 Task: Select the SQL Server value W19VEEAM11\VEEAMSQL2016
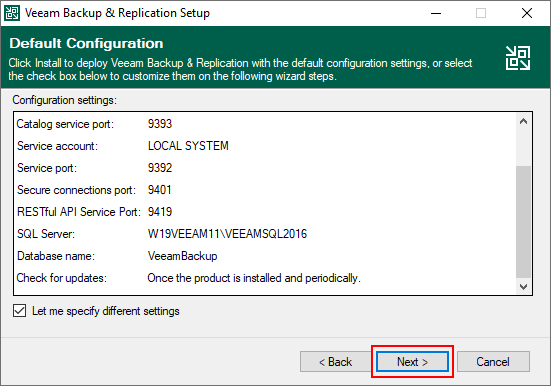point(227,234)
